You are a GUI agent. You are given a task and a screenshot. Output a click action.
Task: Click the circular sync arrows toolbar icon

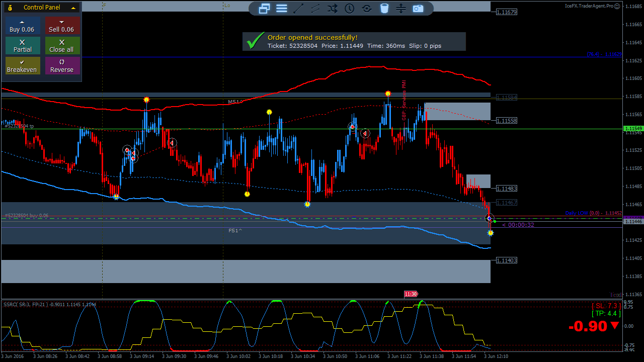(367, 9)
